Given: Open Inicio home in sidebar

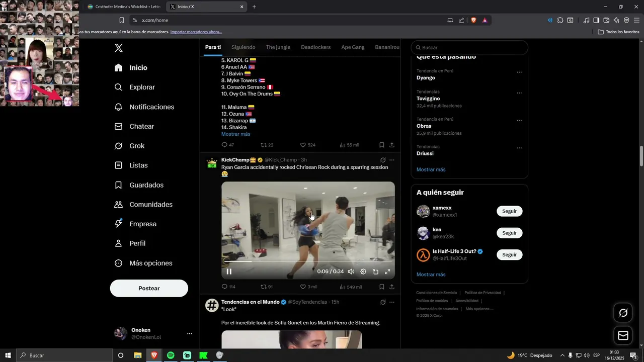Looking at the screenshot, I should click(131, 68).
